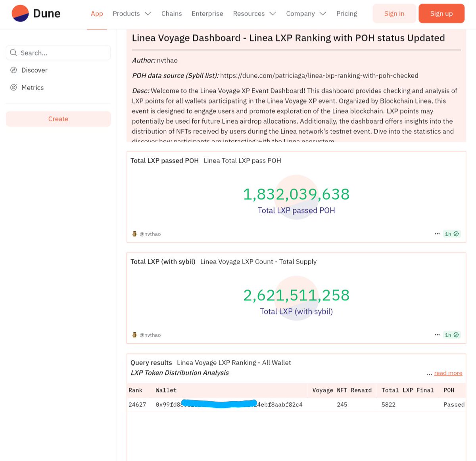The height and width of the screenshot is (461, 476).
Task: Click the nvthao avatar on Total LXP passed POH card
Action: [x=134, y=234]
